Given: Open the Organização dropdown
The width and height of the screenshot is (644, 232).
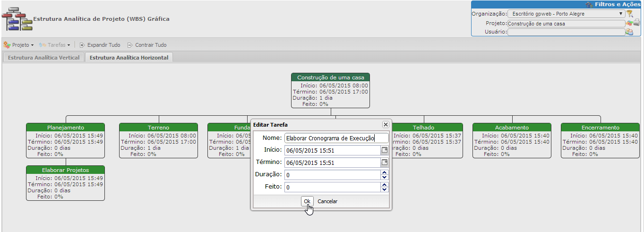Looking at the screenshot, I should tap(567, 14).
